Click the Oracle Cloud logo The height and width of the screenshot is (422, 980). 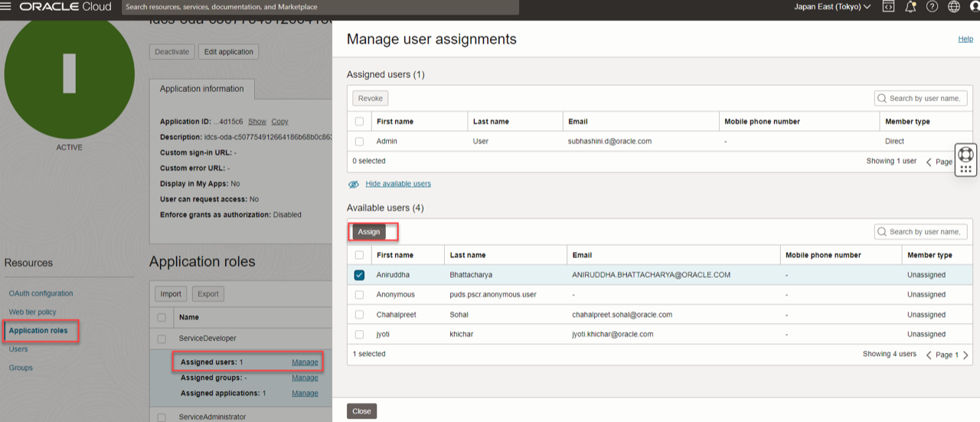click(x=65, y=6)
